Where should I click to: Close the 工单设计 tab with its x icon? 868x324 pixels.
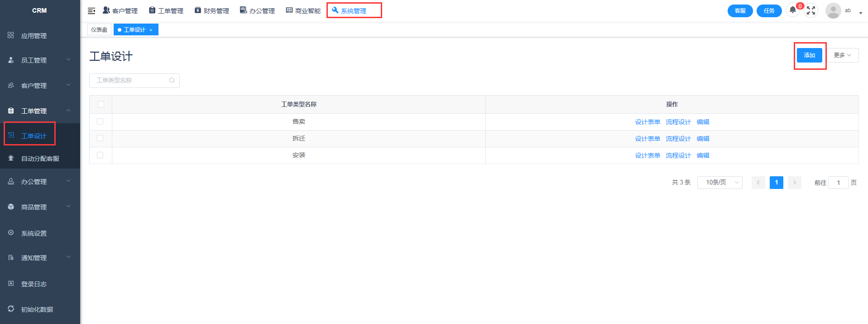pyautogui.click(x=151, y=30)
